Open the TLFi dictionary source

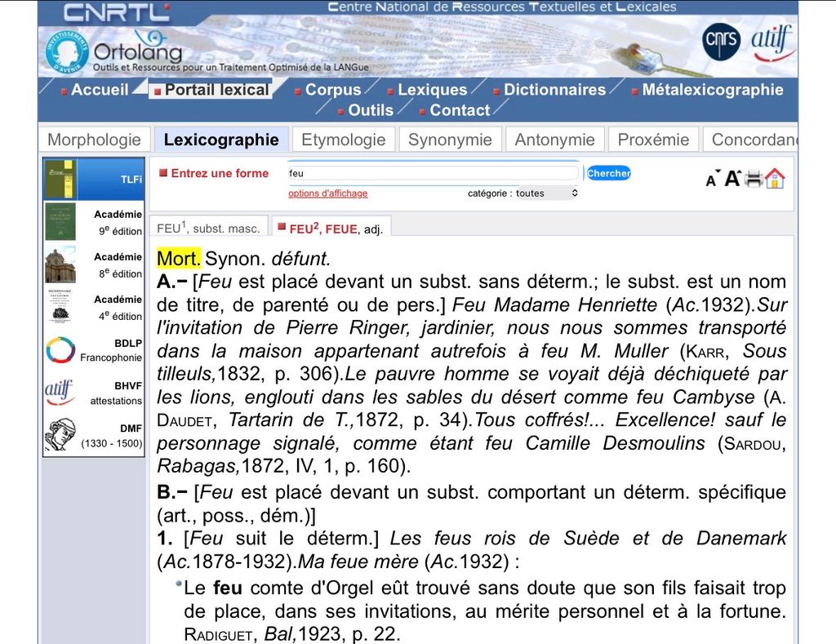(94, 179)
